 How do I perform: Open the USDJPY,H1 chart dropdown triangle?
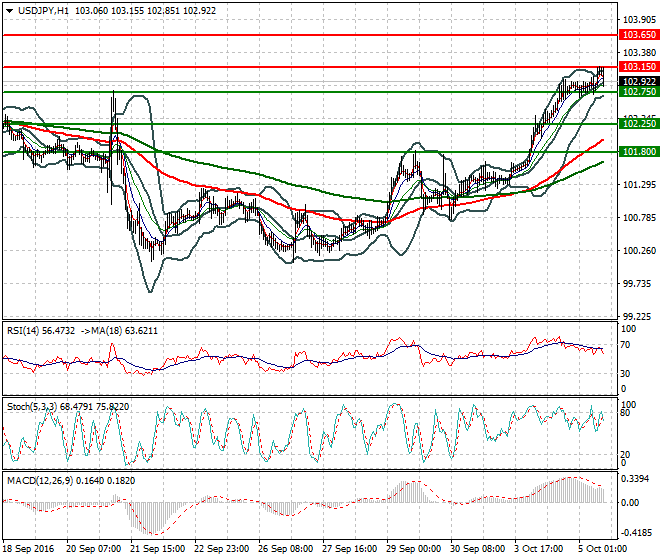10,11
